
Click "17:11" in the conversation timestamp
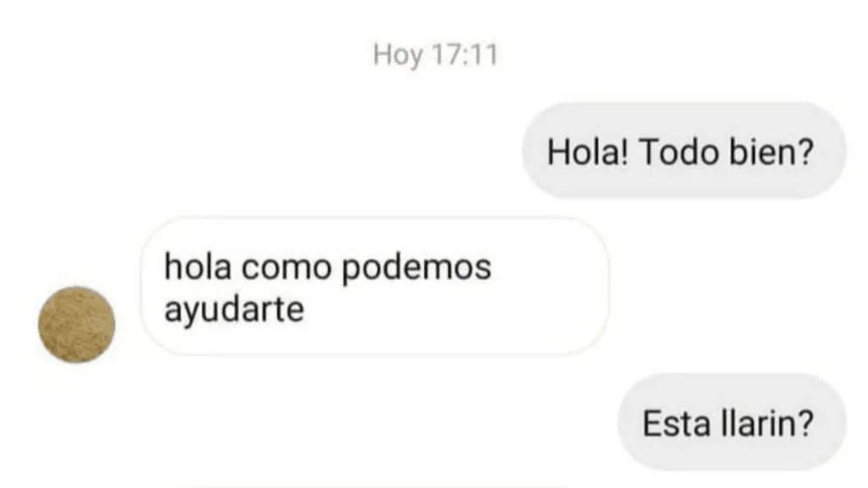pos(465,54)
